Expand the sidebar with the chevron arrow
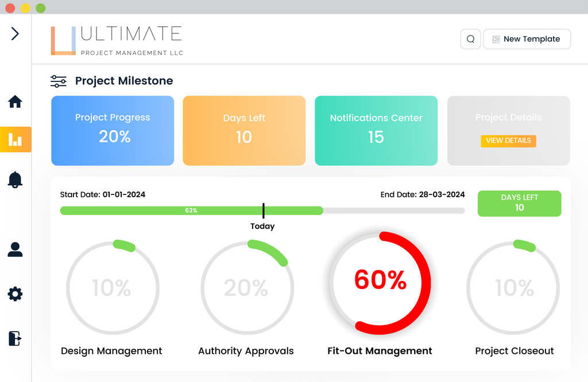The height and width of the screenshot is (382, 588). pos(15,34)
